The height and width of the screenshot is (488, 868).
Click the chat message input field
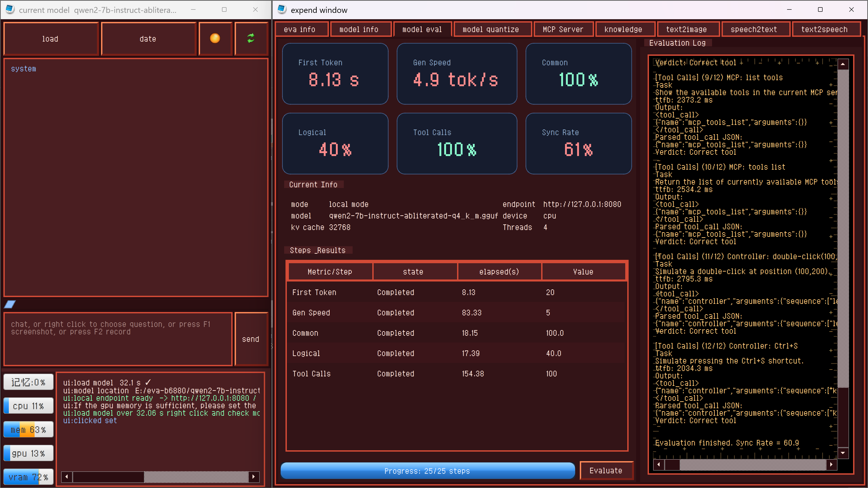[x=118, y=339]
